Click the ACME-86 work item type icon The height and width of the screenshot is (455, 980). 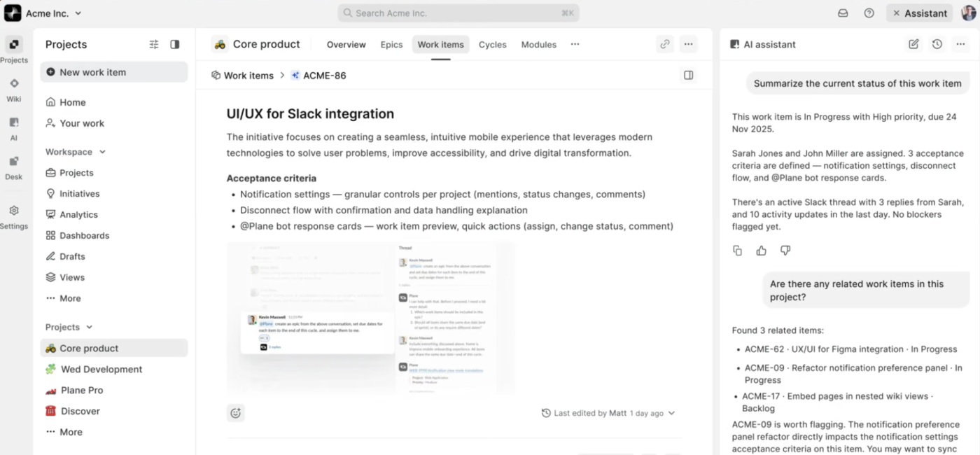coord(295,76)
